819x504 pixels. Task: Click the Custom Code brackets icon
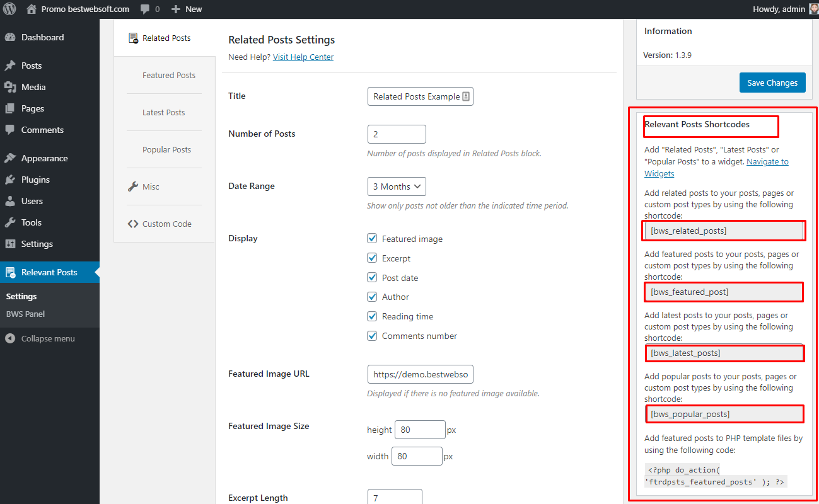point(133,224)
